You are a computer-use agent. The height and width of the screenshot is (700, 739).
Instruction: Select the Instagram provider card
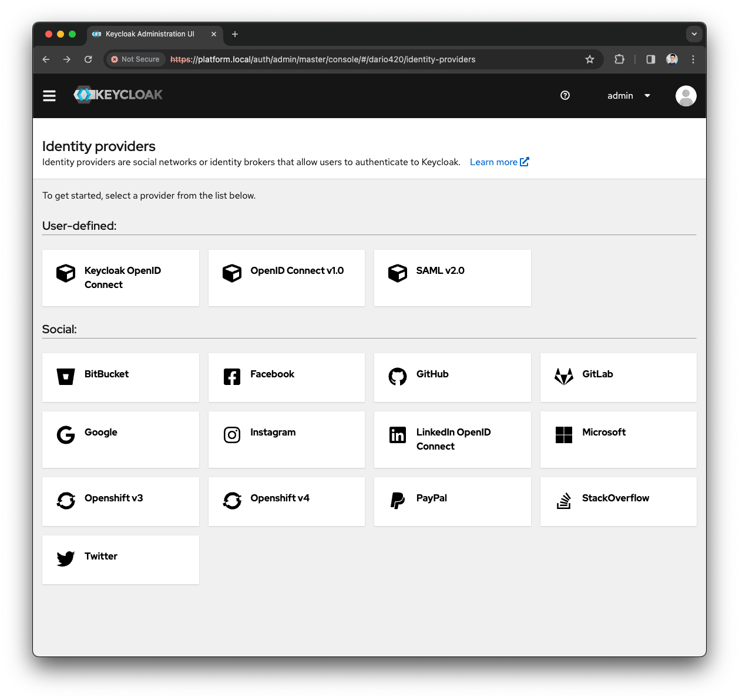pyautogui.click(x=286, y=439)
